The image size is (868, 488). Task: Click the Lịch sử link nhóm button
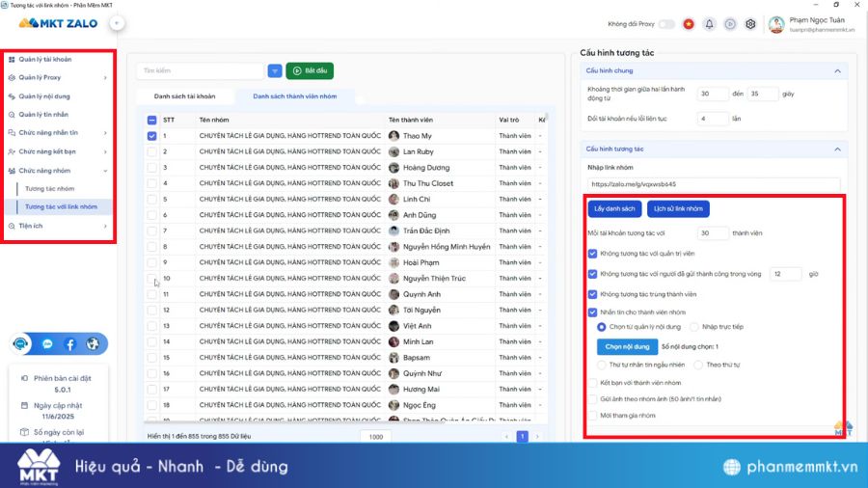678,208
